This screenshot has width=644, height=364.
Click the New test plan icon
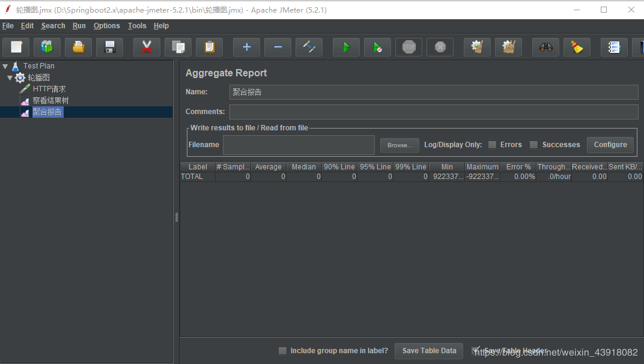[x=16, y=47]
